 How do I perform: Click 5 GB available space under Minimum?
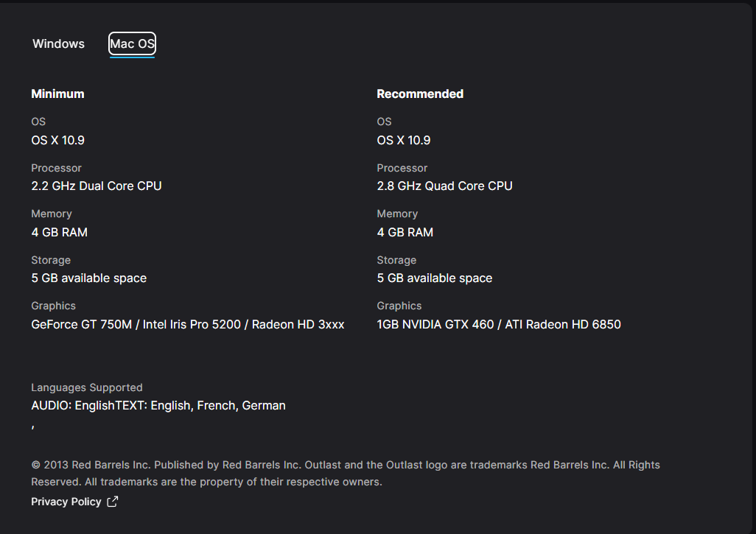click(88, 278)
